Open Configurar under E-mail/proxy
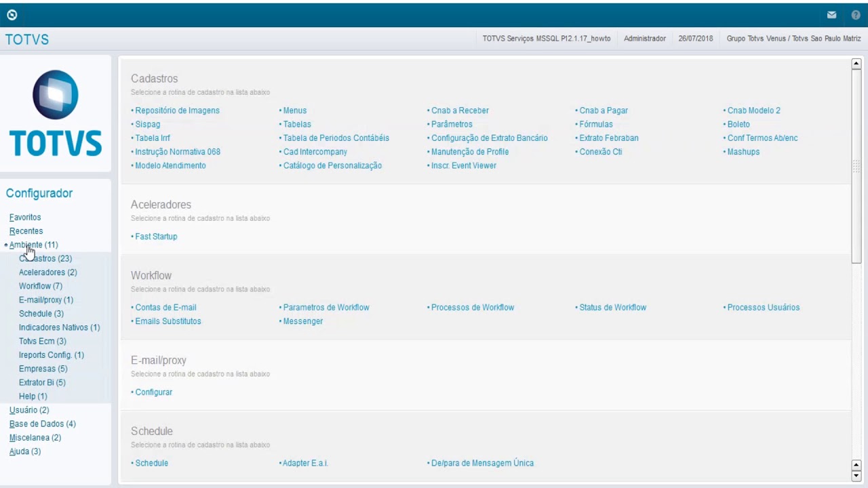Screen dimensions: 868x488 click(x=154, y=392)
